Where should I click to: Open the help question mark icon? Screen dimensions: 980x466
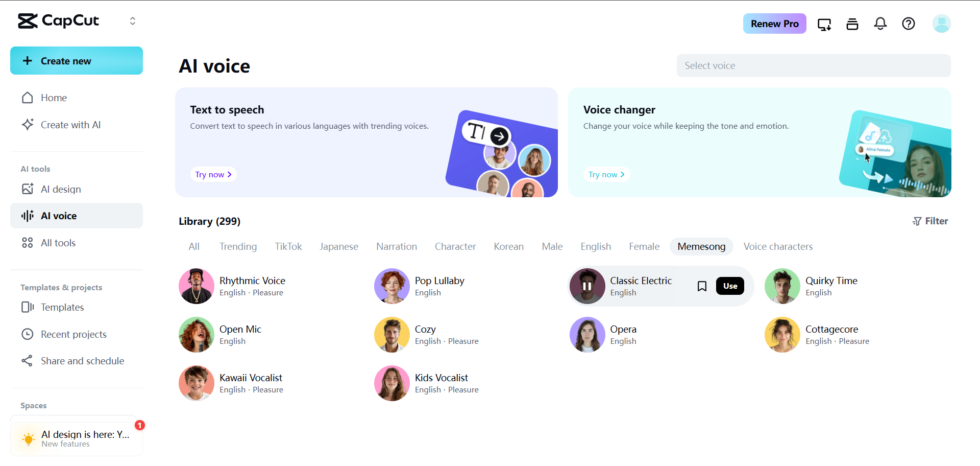point(909,24)
